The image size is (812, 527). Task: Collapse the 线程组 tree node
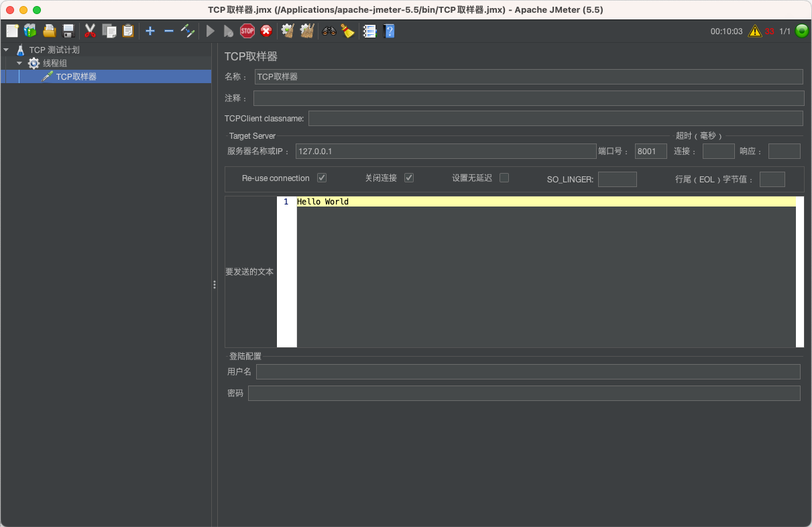(x=19, y=63)
